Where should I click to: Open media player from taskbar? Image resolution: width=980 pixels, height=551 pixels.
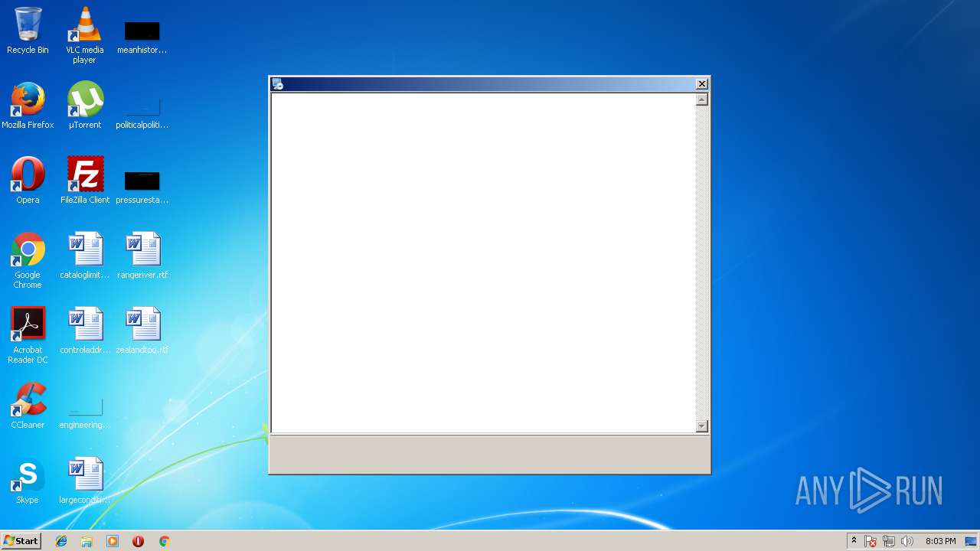click(x=113, y=541)
